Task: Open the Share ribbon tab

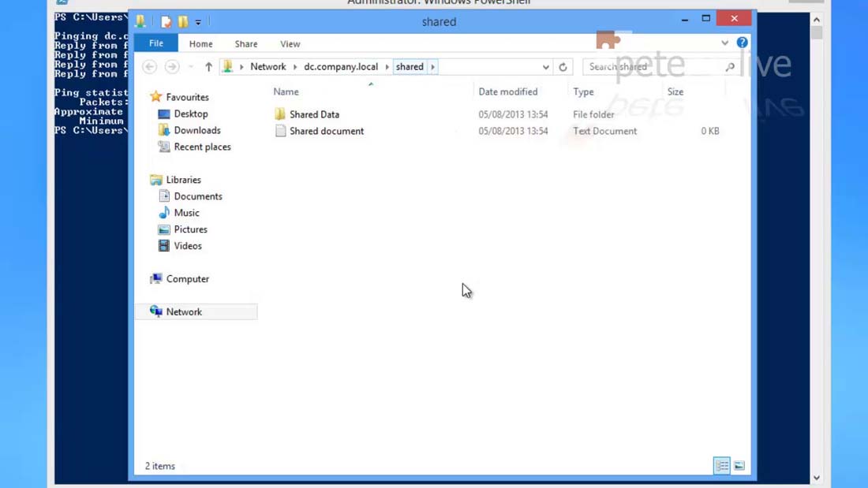Action: [x=245, y=43]
